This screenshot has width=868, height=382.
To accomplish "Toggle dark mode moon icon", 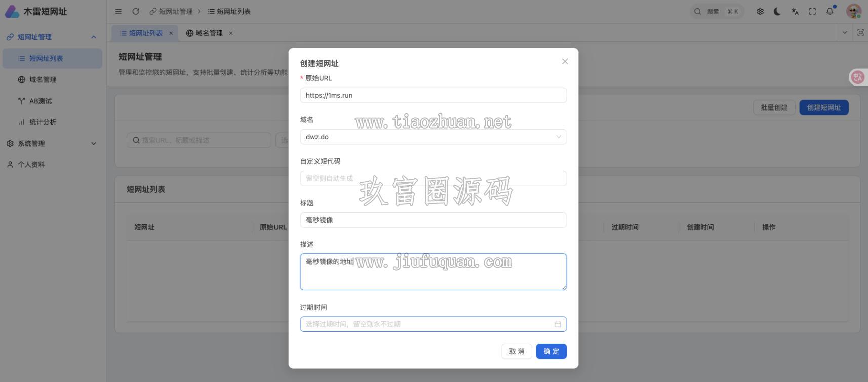I will coord(777,11).
